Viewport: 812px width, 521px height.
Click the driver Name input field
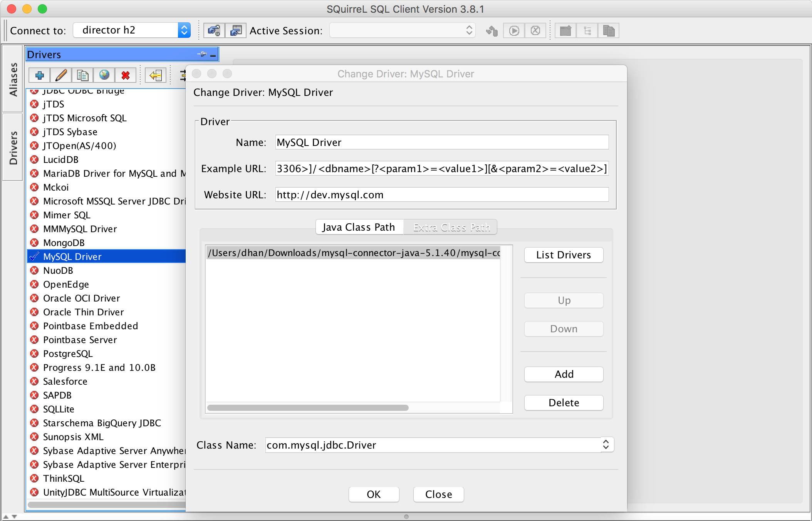[442, 142]
